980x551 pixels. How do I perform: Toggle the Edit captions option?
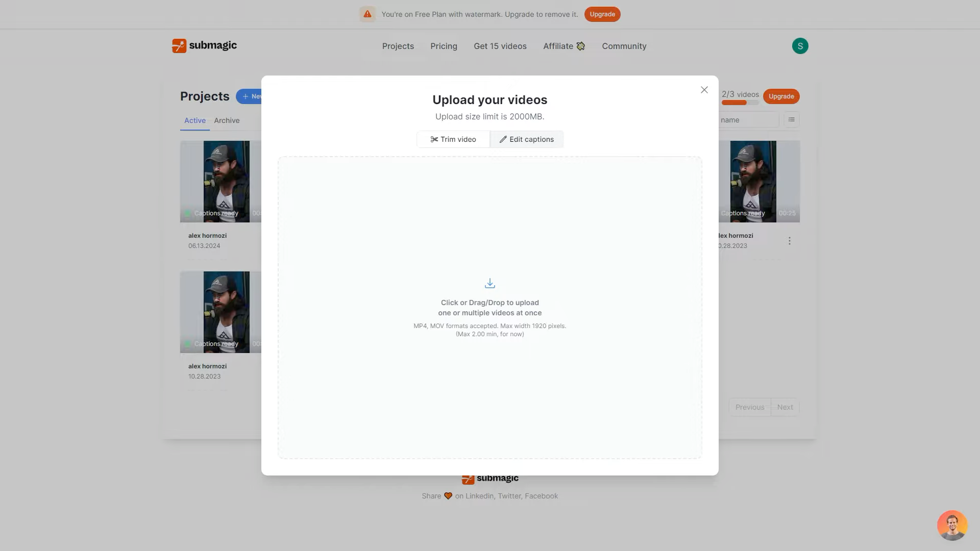pyautogui.click(x=527, y=139)
